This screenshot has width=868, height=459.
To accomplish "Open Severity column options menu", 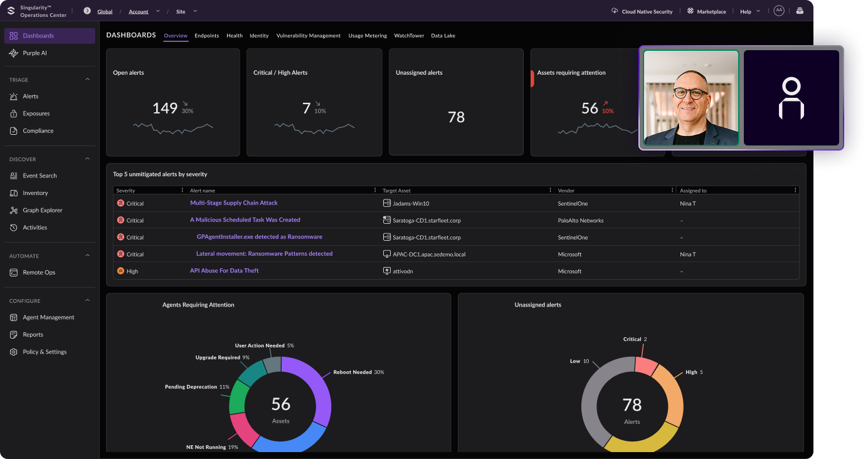I will tap(183, 191).
